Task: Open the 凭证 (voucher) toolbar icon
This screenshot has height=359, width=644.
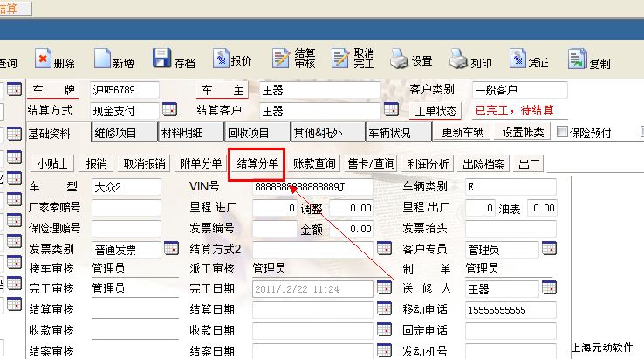Action: tap(516, 59)
